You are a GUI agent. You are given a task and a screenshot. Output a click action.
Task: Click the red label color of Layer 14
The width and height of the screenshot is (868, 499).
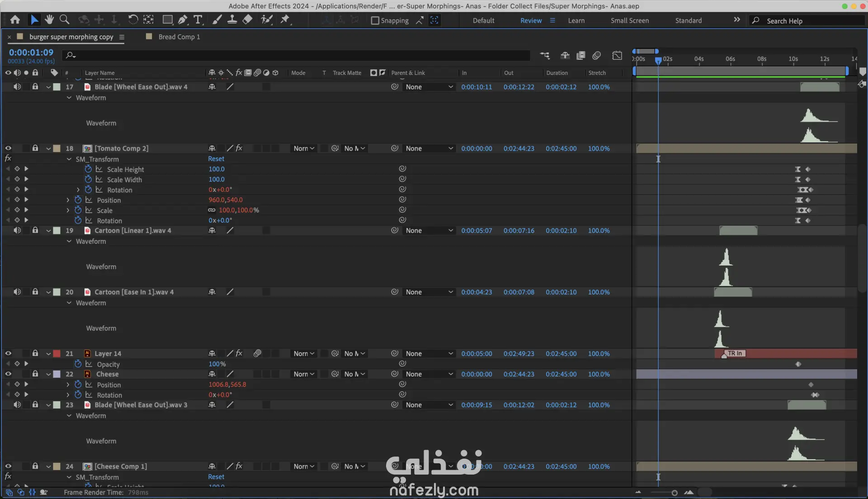57,354
